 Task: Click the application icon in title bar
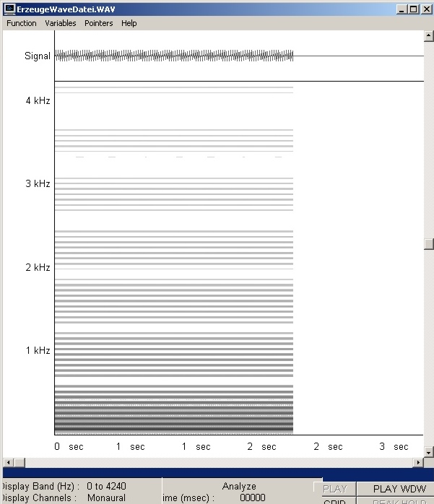[x=9, y=9]
